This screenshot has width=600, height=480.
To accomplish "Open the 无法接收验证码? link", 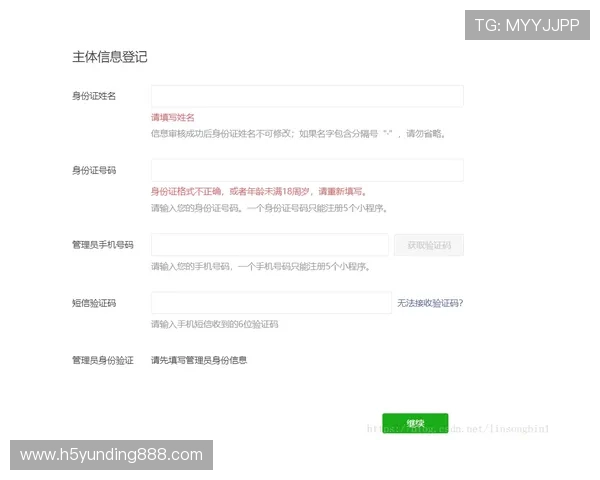I will 430,303.
